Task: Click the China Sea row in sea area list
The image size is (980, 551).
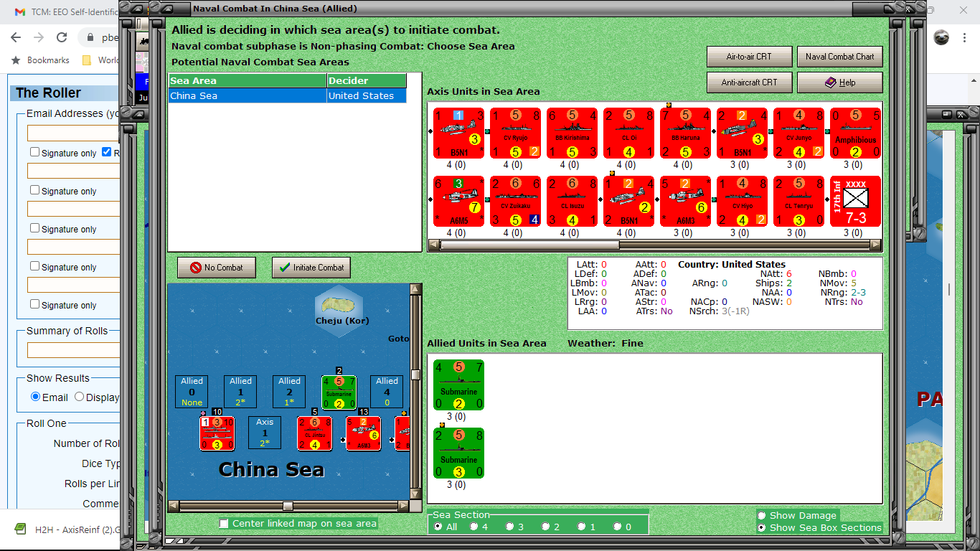Action: click(288, 95)
